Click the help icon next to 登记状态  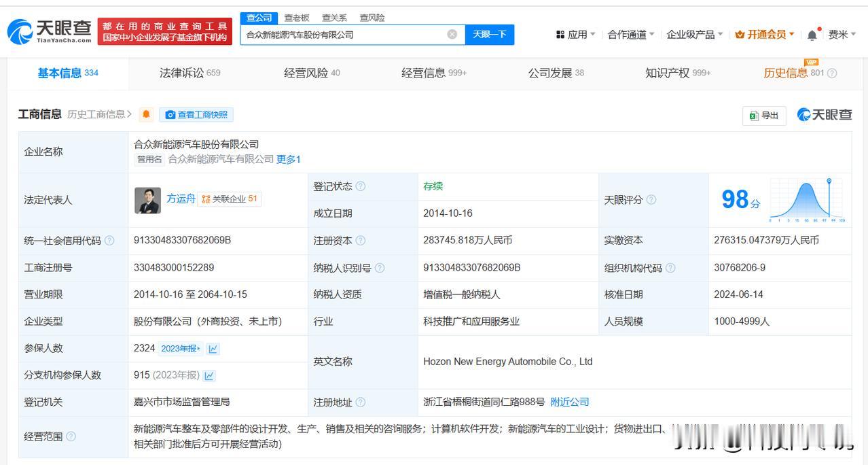pyautogui.click(x=361, y=186)
